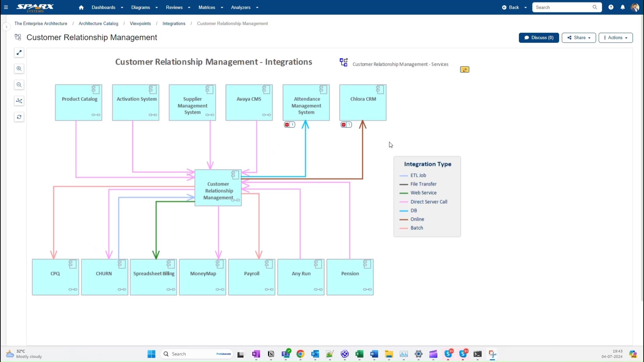The image size is (644, 362).
Task: Expand the Matrices menu
Action: 211,7
